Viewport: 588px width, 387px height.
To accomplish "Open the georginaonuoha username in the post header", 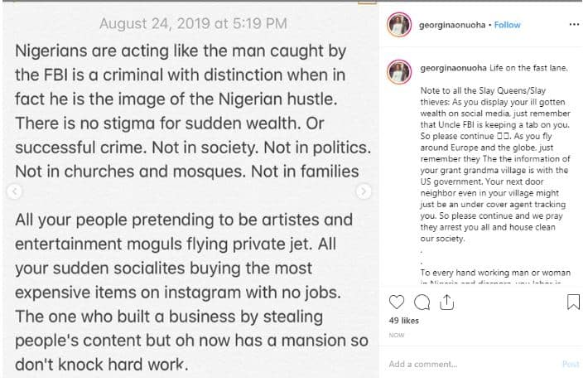I will pos(453,25).
